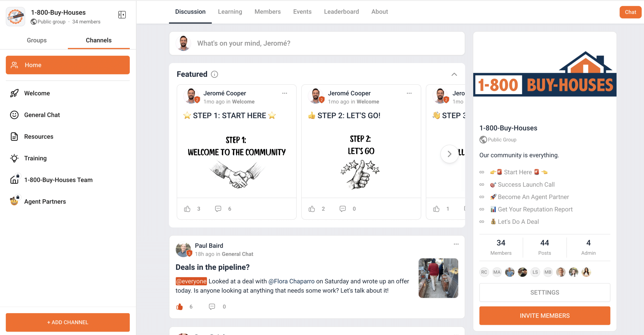Open comments on Deals in the pipeline post

pos(212,307)
